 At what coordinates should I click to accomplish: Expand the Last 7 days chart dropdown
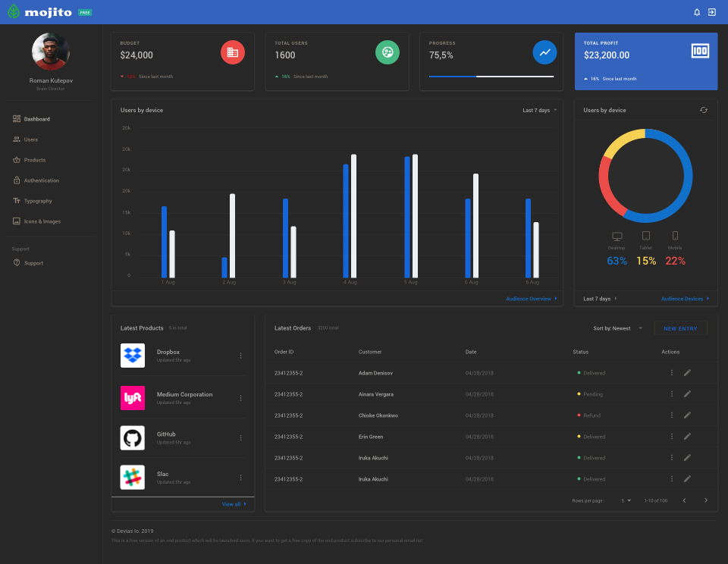(539, 110)
